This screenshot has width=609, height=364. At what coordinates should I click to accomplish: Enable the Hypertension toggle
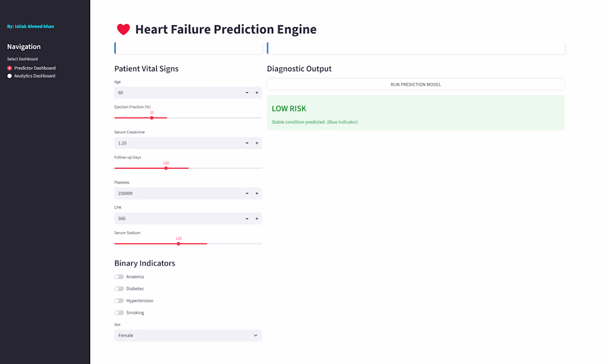[x=119, y=301]
